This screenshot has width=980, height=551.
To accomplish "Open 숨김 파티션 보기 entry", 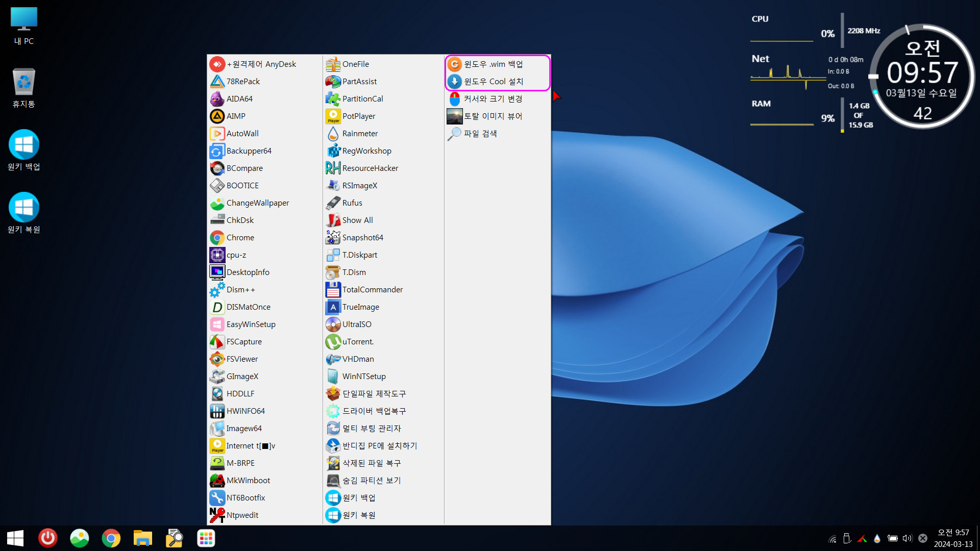I will click(x=383, y=480).
